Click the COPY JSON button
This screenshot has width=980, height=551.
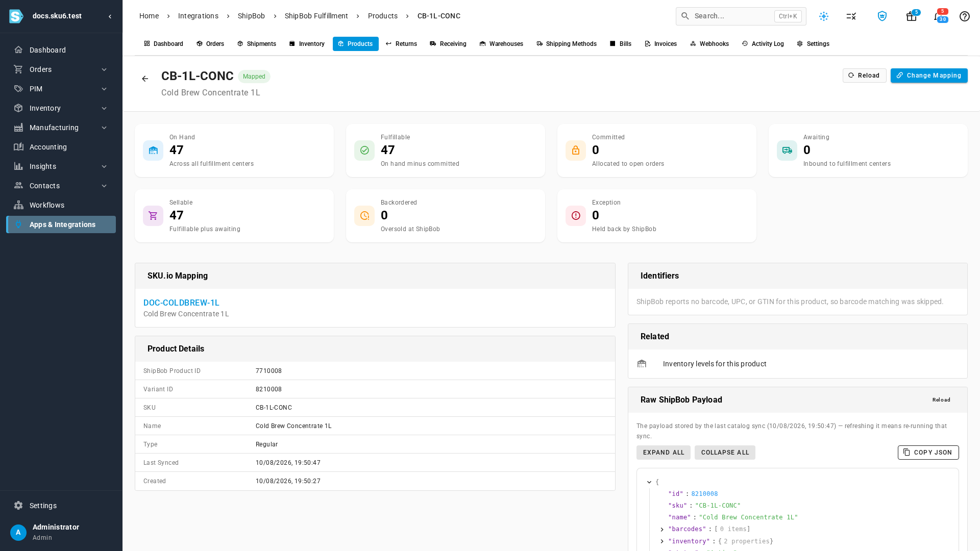click(x=928, y=453)
